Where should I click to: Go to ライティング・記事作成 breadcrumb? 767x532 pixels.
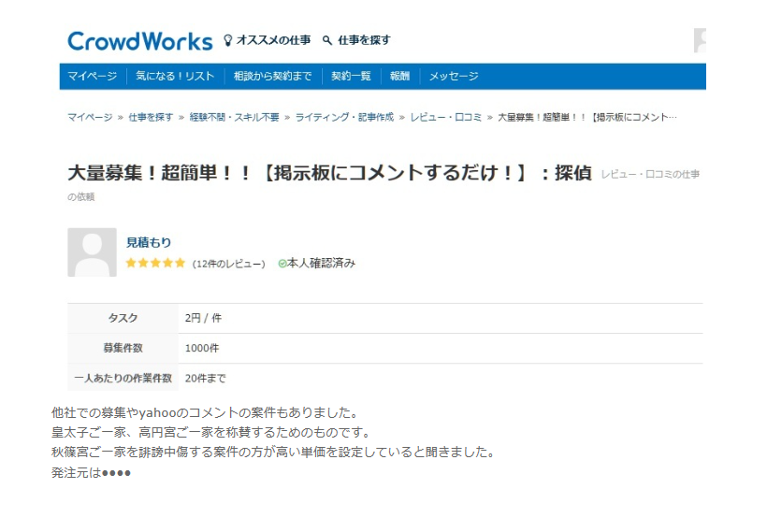(344, 118)
